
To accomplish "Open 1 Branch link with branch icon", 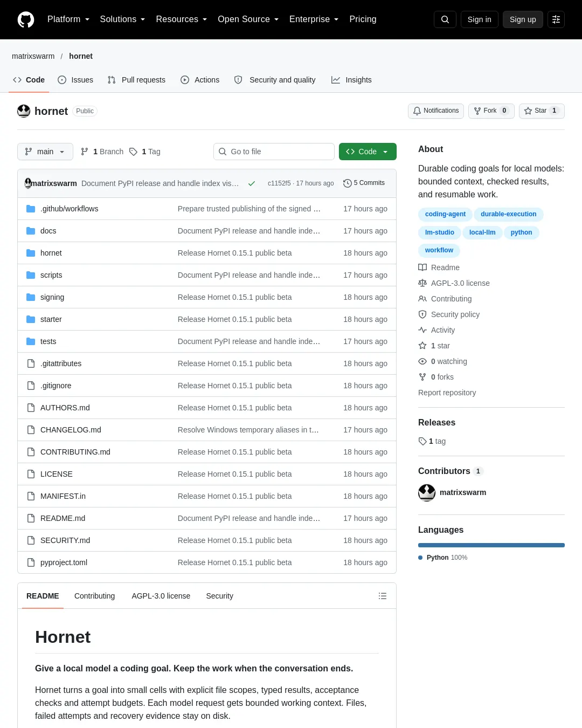I will click(x=102, y=152).
